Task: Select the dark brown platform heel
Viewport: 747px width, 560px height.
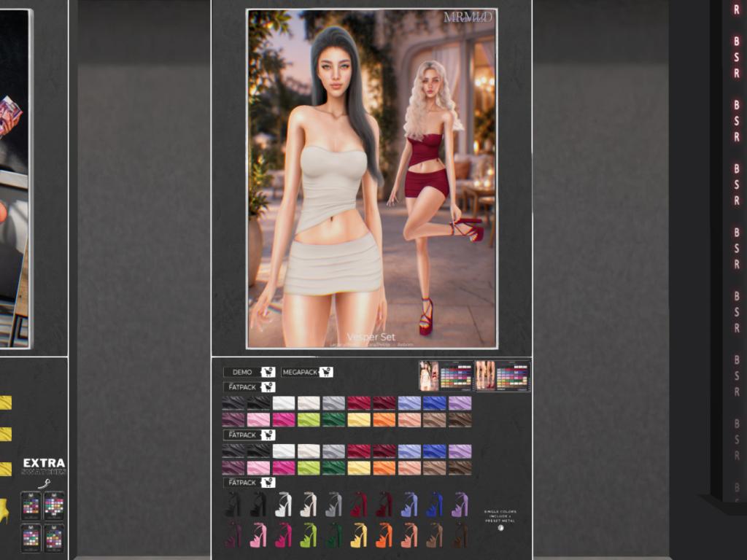Action: (460, 534)
